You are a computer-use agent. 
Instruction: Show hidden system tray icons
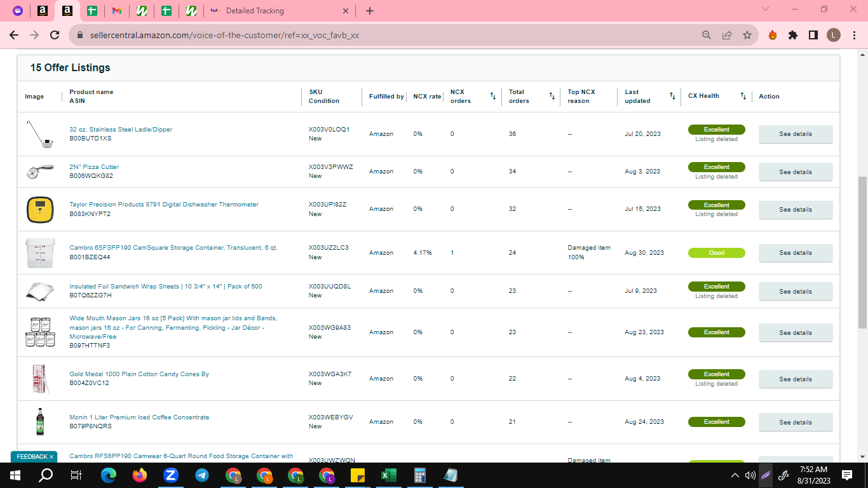(x=735, y=475)
